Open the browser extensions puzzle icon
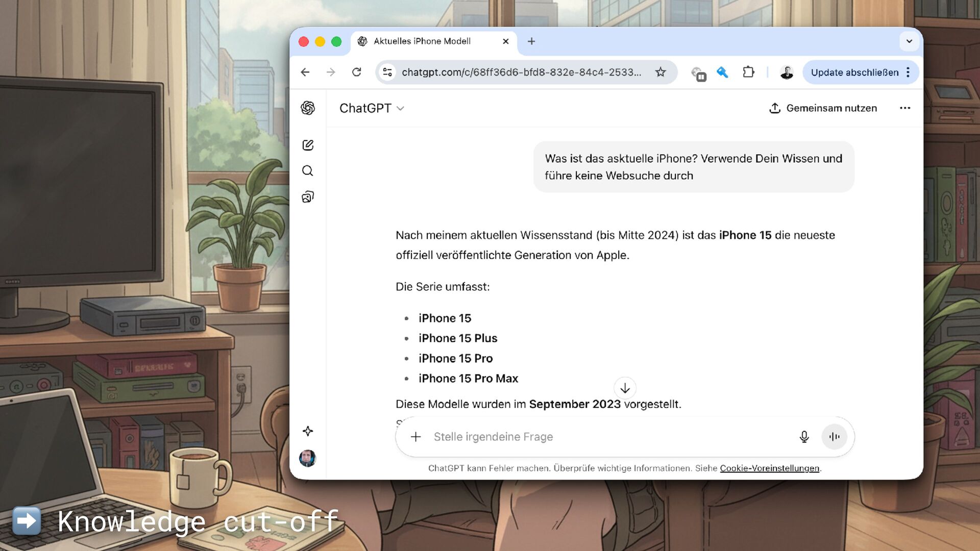This screenshot has width=980, height=551. point(748,72)
